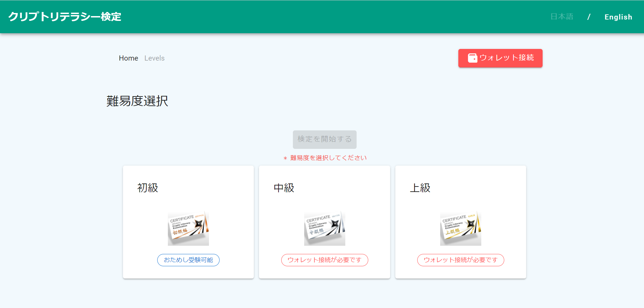Click the Levels breadcrumb
The width and height of the screenshot is (644, 308).
pyautogui.click(x=154, y=58)
